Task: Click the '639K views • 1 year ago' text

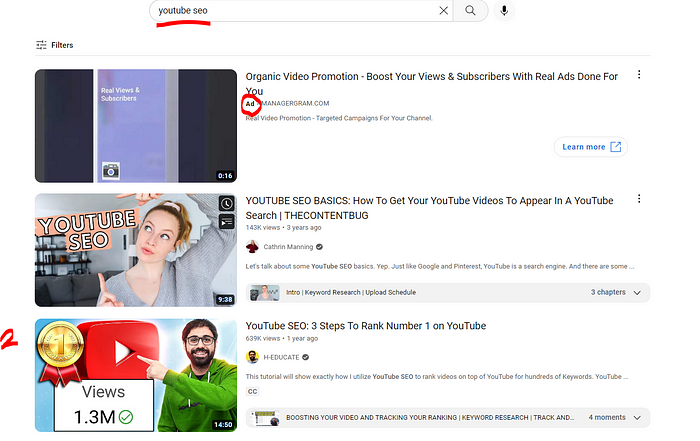Action: point(281,338)
